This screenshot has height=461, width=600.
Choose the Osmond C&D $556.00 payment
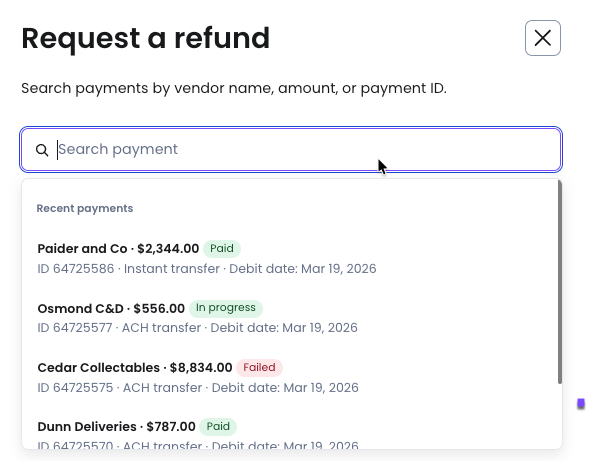[x=111, y=308]
